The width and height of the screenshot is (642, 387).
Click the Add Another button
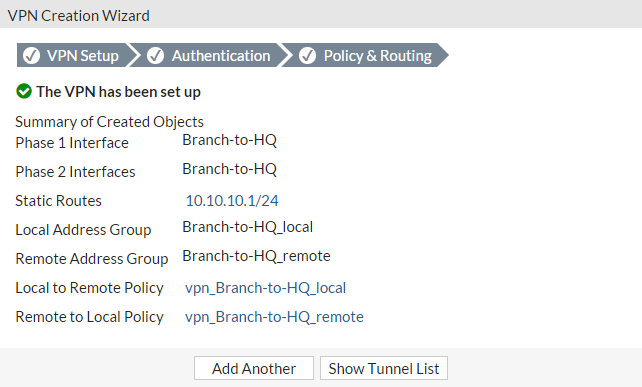pos(254,368)
